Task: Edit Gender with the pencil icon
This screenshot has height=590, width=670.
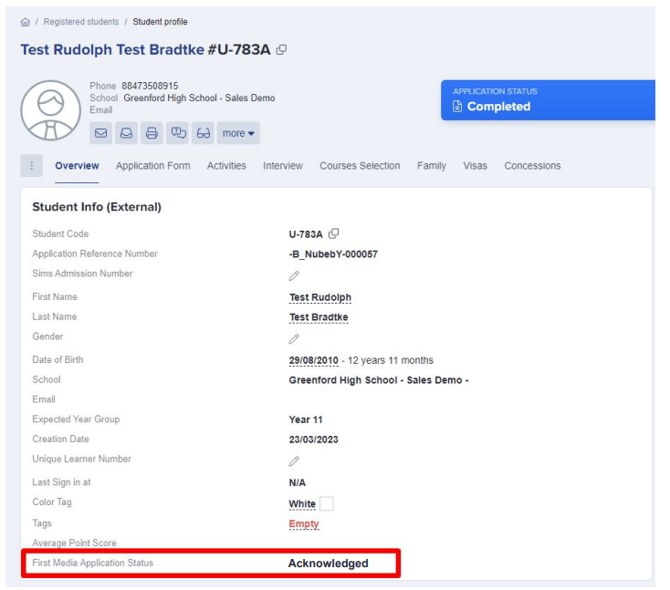Action: [x=294, y=339]
